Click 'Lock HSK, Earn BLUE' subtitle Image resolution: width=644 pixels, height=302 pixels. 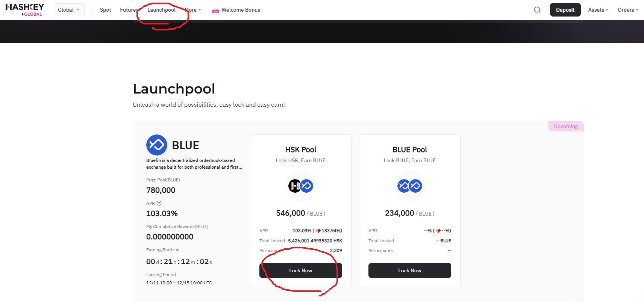point(301,160)
